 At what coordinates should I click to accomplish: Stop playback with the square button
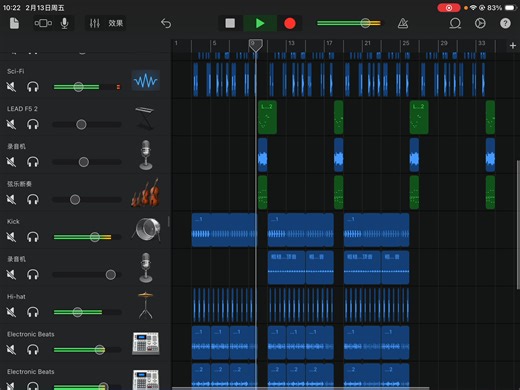[x=230, y=23]
